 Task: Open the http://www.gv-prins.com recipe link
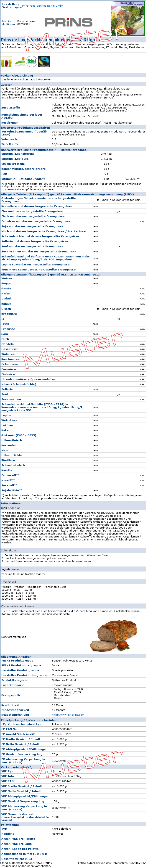pyautogui.click(x=68, y=715)
